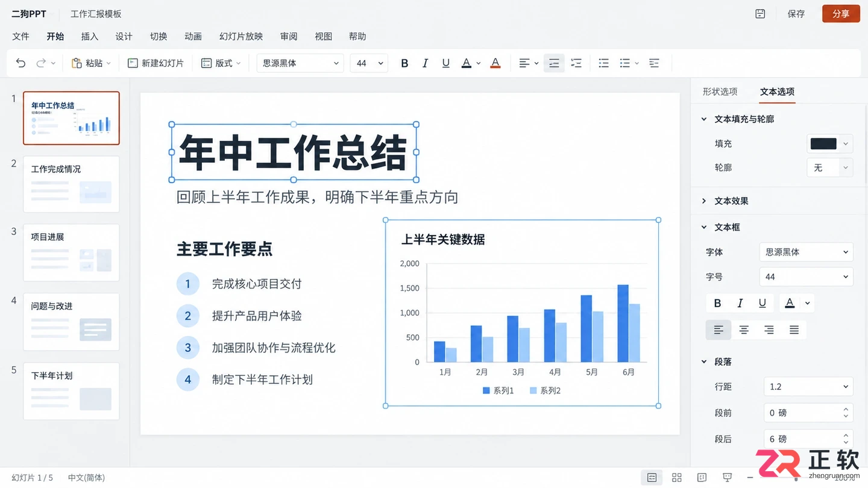The width and height of the screenshot is (868, 488).
Task: Click the 段前 spacing stepper arrows
Action: click(846, 413)
